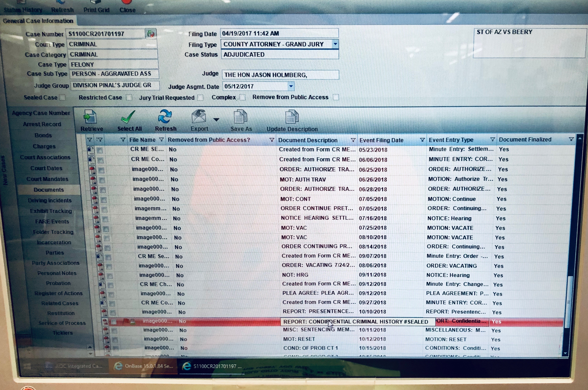
Task: Open the Judge Asgmt. Date dropdown
Action: 291,86
